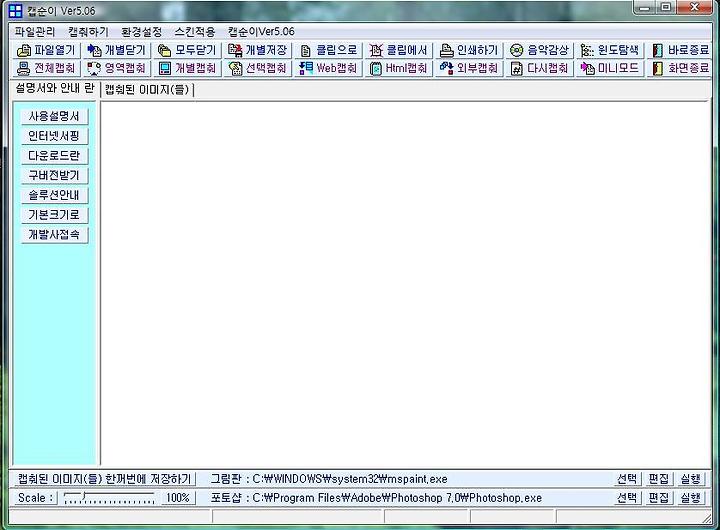Click the 바로종료 (quick exit) toolbar button
Screen dimensions: 720x530
680,50
